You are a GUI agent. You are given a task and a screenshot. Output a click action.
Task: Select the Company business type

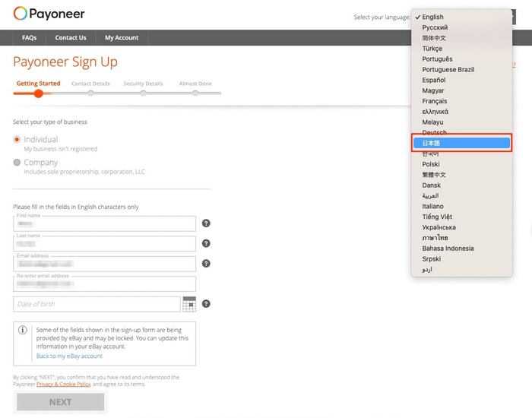(17, 163)
